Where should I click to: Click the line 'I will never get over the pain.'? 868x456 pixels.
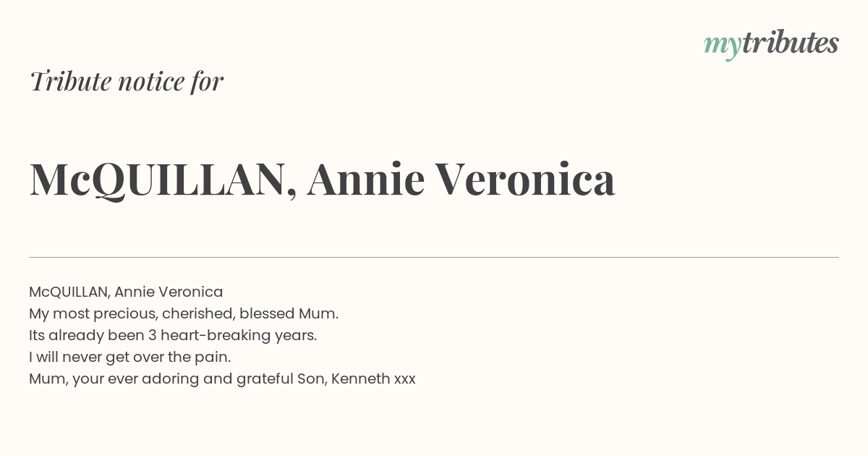tap(129, 357)
